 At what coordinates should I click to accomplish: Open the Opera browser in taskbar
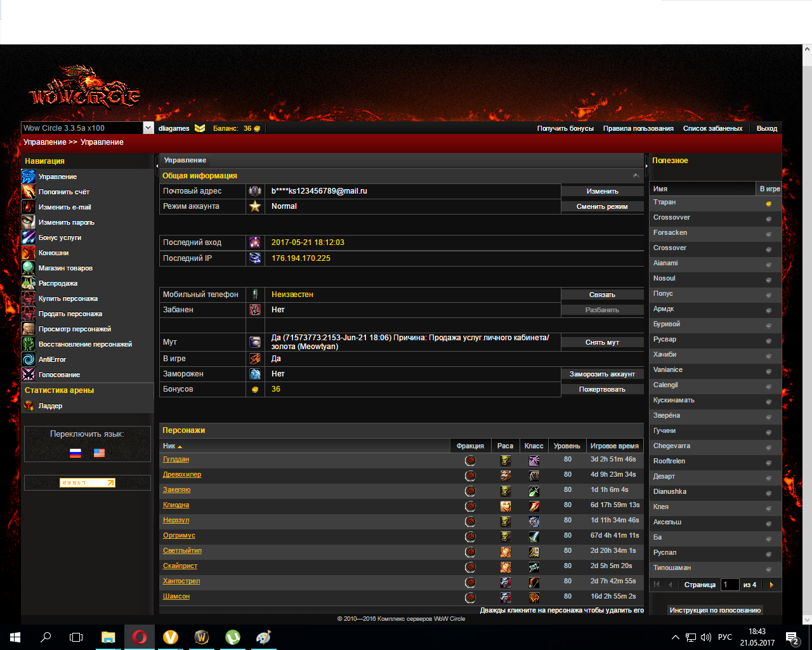(140, 637)
